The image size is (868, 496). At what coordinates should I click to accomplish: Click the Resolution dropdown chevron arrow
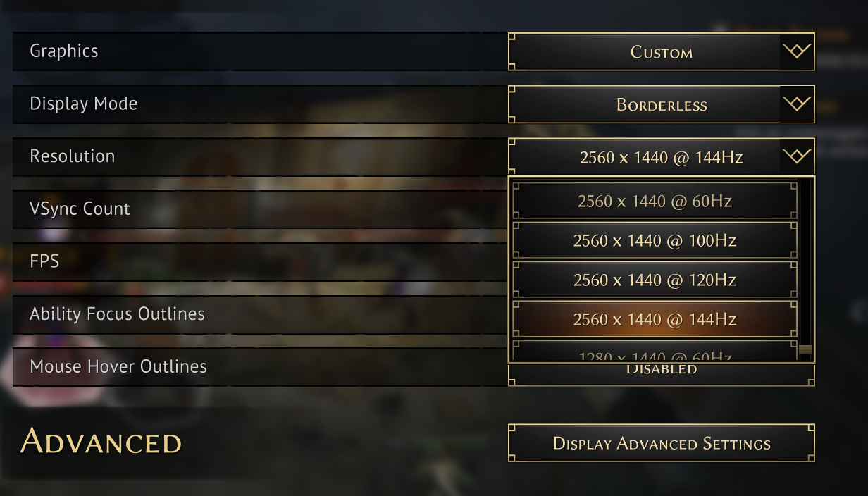coord(797,156)
